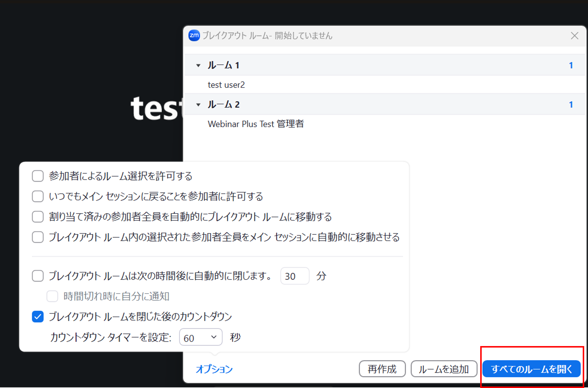This screenshot has width=588, height=388.
Task: Select the ルーム 1 header row
Action: pyautogui.click(x=385, y=65)
